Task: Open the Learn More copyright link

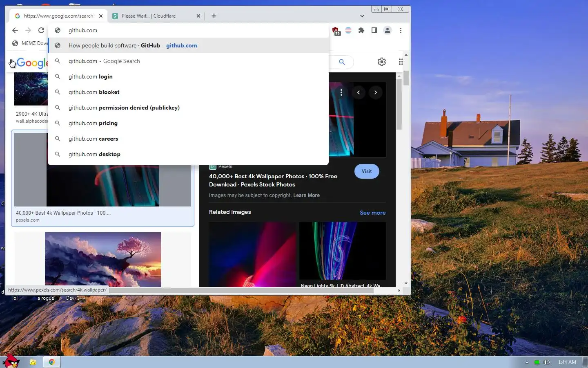Action: coord(306,195)
